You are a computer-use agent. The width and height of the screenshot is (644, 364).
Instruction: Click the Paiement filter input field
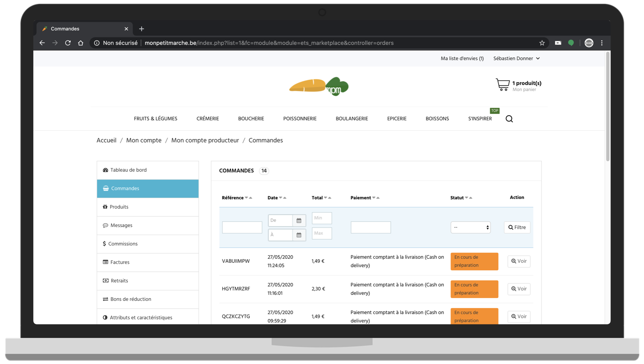[x=371, y=227]
